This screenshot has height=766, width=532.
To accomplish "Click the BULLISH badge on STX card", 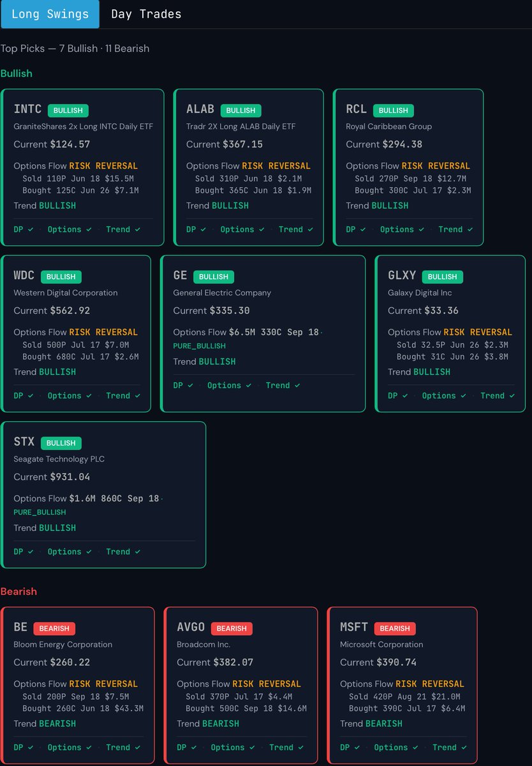I will coord(61,443).
